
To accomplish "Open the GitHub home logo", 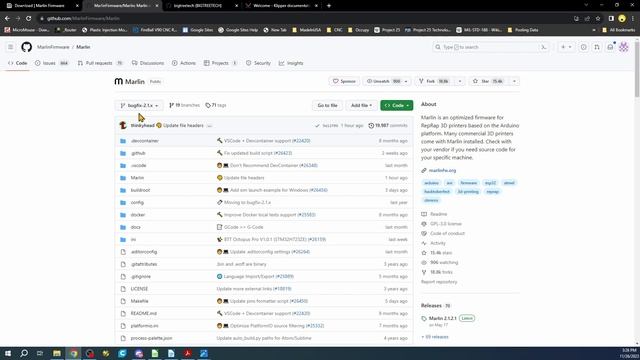I will pyautogui.click(x=27, y=47).
